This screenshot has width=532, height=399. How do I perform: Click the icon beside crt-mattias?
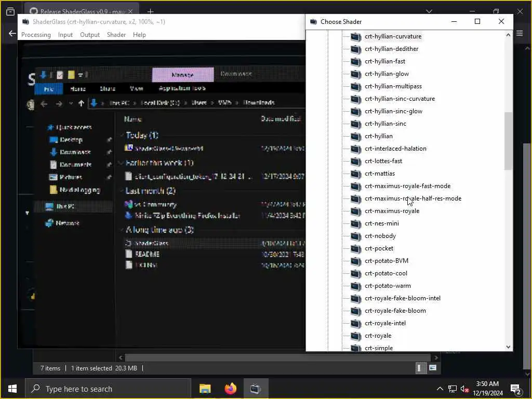(355, 174)
